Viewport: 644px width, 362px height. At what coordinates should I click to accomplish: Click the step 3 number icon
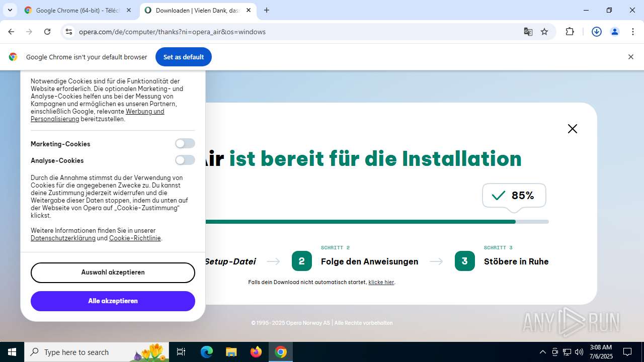tap(465, 261)
